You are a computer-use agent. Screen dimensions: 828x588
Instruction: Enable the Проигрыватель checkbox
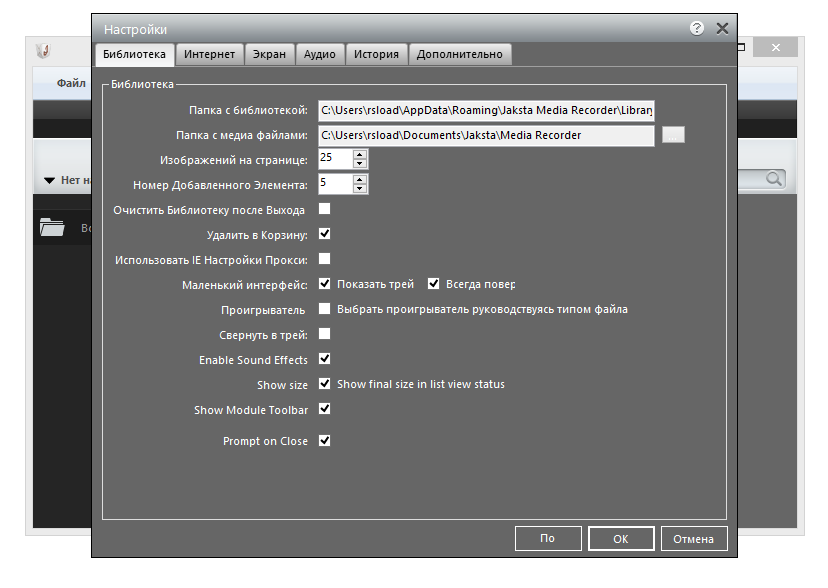[325, 309]
